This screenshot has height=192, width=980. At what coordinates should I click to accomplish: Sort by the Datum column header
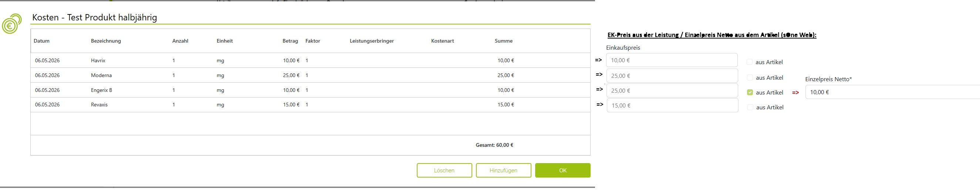[x=41, y=41]
